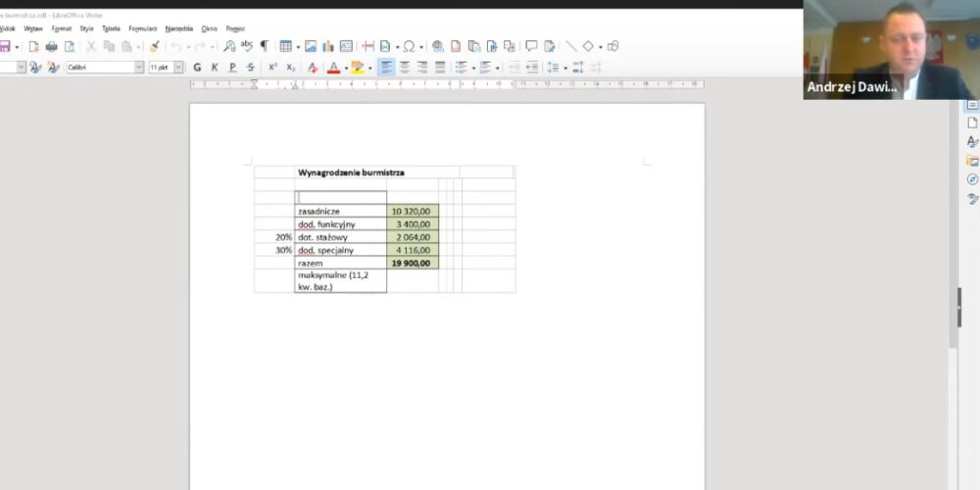Open the Tabela menu
This screenshot has width=980, height=490.
coord(111,28)
